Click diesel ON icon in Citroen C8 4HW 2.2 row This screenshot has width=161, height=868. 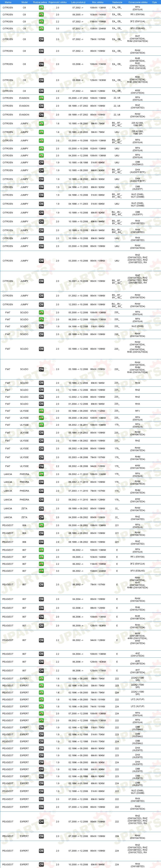click(x=41, y=91)
